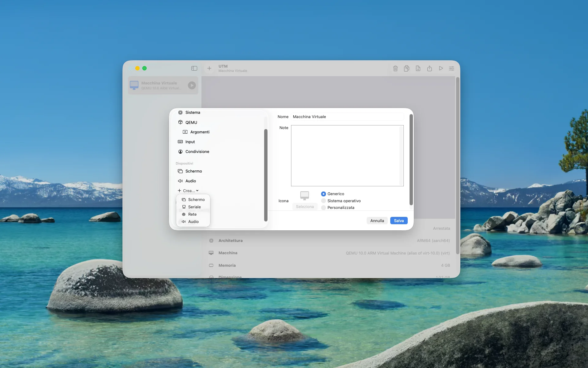The height and width of the screenshot is (368, 588).
Task: Click the trash icon to delete the VM
Action: pos(395,68)
